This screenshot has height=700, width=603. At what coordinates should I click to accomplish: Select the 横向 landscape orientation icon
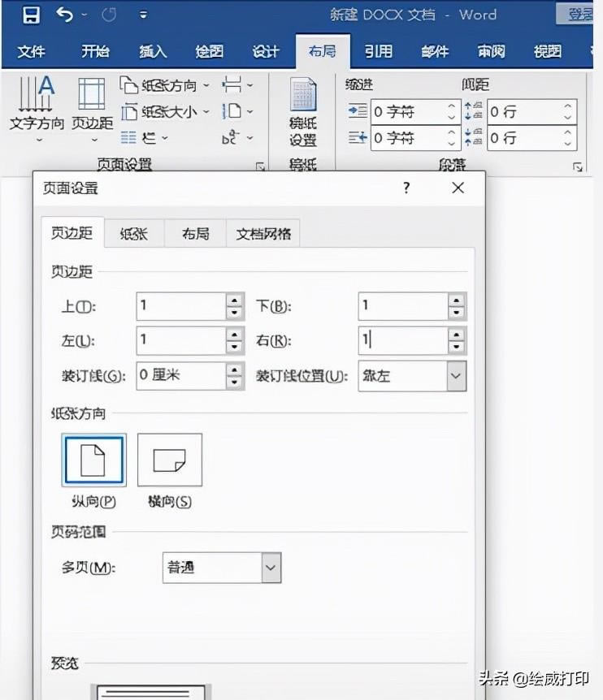click(170, 460)
